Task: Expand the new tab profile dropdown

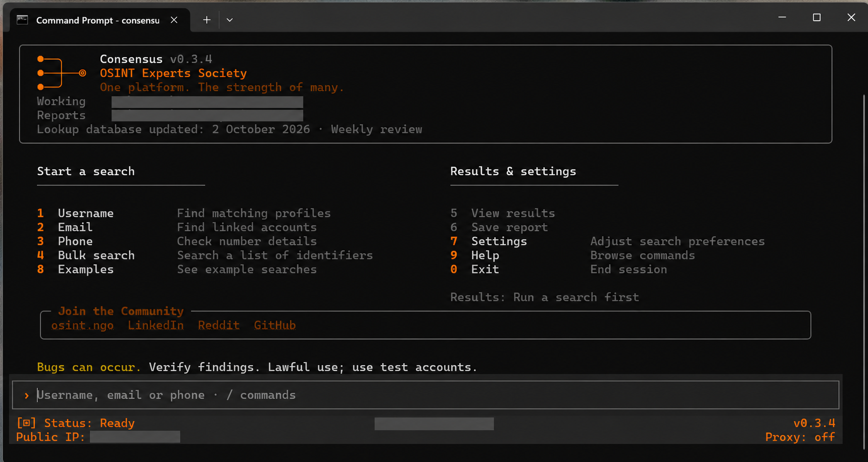Action: [229, 20]
